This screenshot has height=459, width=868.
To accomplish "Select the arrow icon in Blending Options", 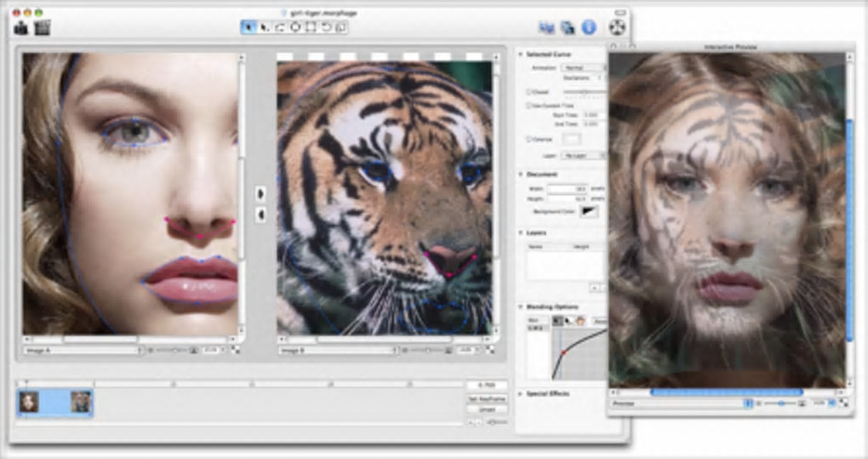I will click(569, 320).
